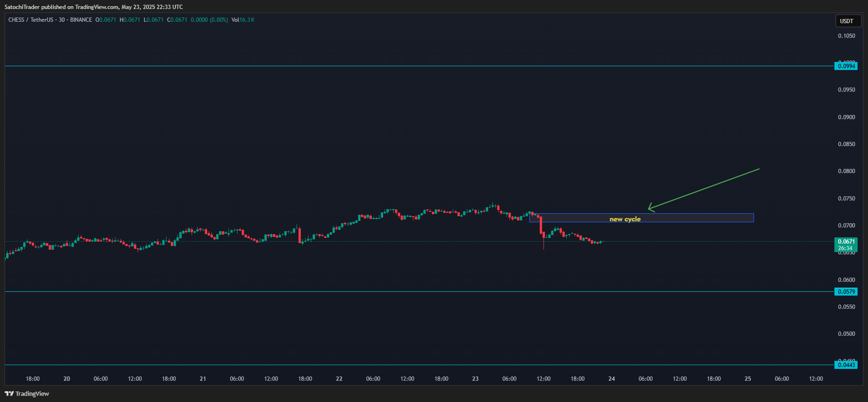868x402 pixels.
Task: Click the SatochiTrader published header text
Action: coord(94,7)
